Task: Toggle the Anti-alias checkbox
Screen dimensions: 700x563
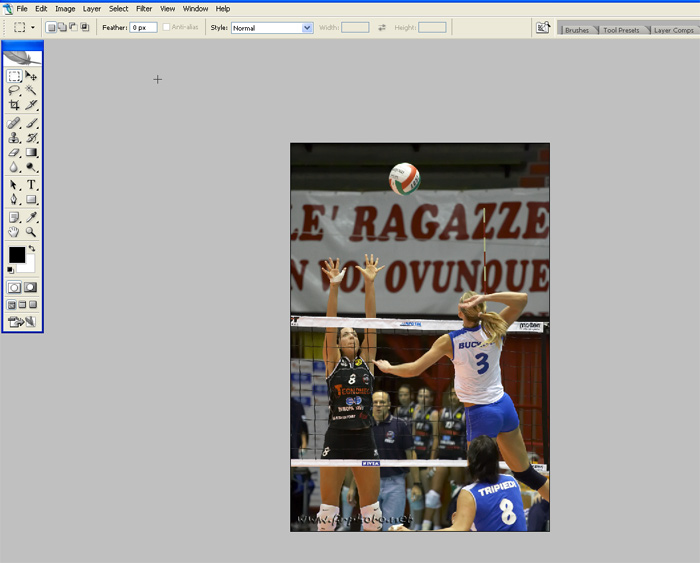Action: click(167, 28)
